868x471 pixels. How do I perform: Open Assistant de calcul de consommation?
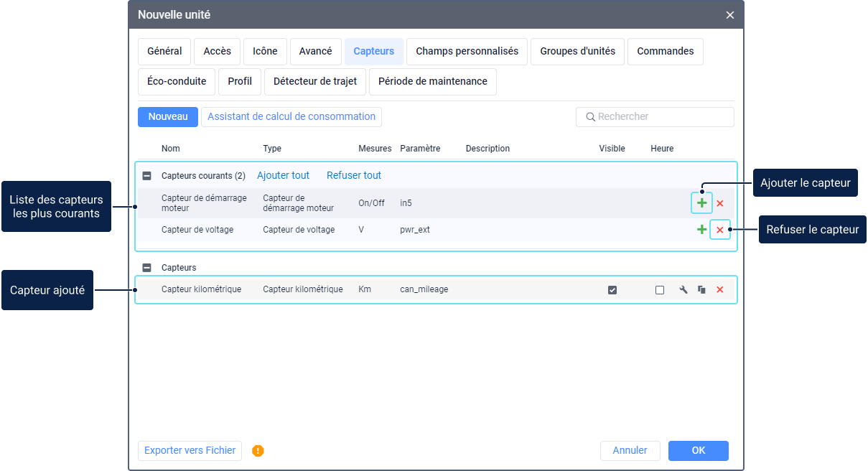pyautogui.click(x=291, y=117)
